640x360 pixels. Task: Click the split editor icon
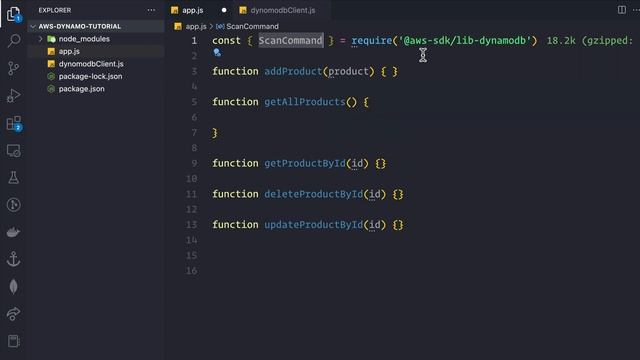click(x=622, y=10)
